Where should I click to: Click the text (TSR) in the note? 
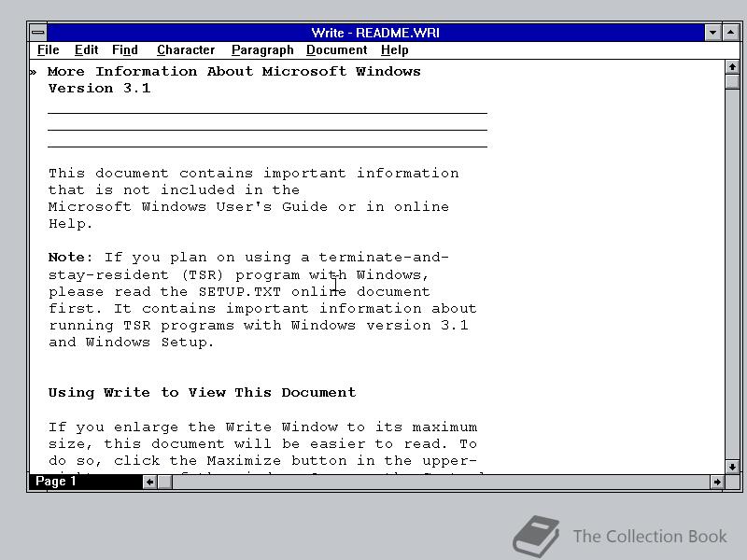pos(203,275)
